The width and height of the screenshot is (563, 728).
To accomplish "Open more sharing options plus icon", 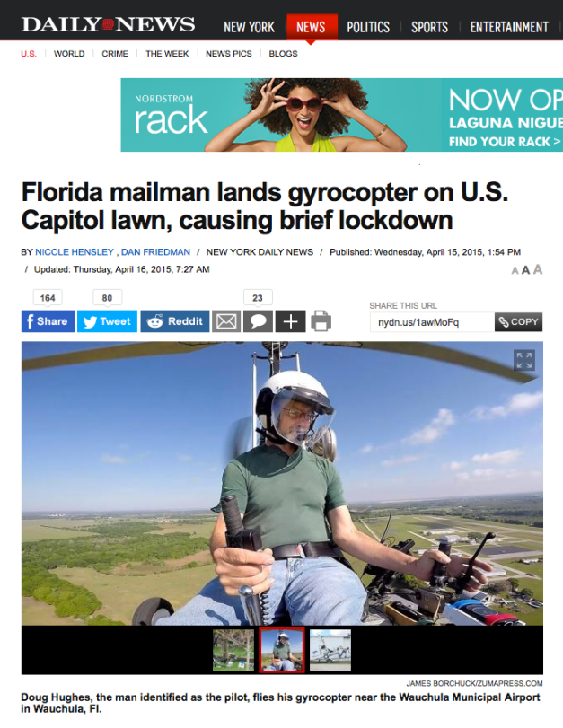I will click(x=290, y=321).
